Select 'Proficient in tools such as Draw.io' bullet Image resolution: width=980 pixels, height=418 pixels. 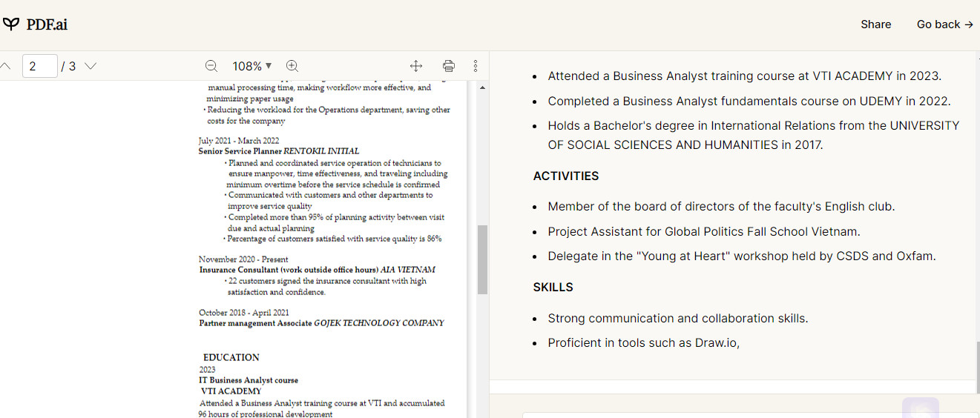644,342
